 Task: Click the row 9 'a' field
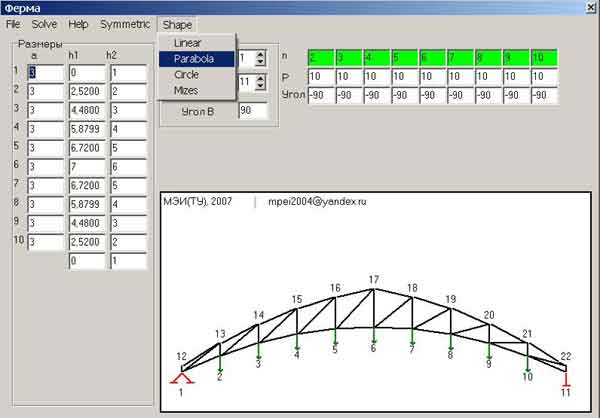[x=46, y=223]
